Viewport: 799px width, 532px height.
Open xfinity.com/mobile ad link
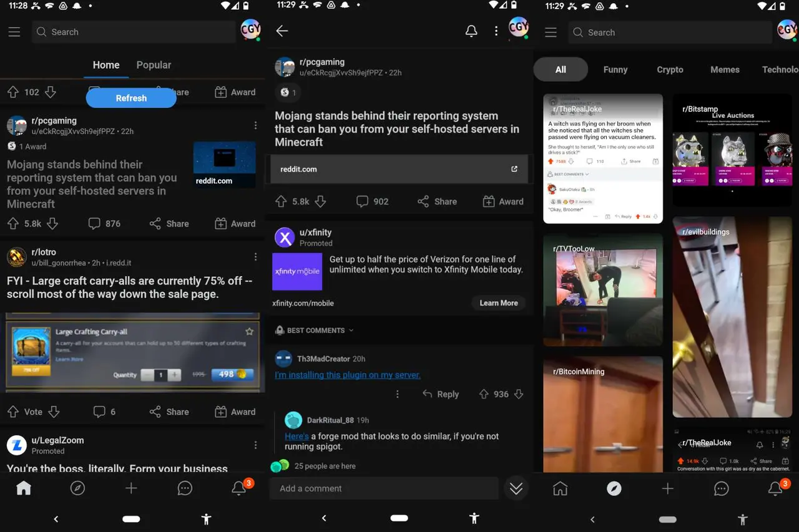303,303
